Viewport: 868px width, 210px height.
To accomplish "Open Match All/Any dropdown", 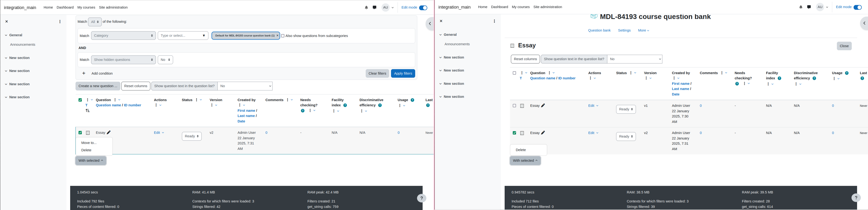I will click(x=95, y=22).
